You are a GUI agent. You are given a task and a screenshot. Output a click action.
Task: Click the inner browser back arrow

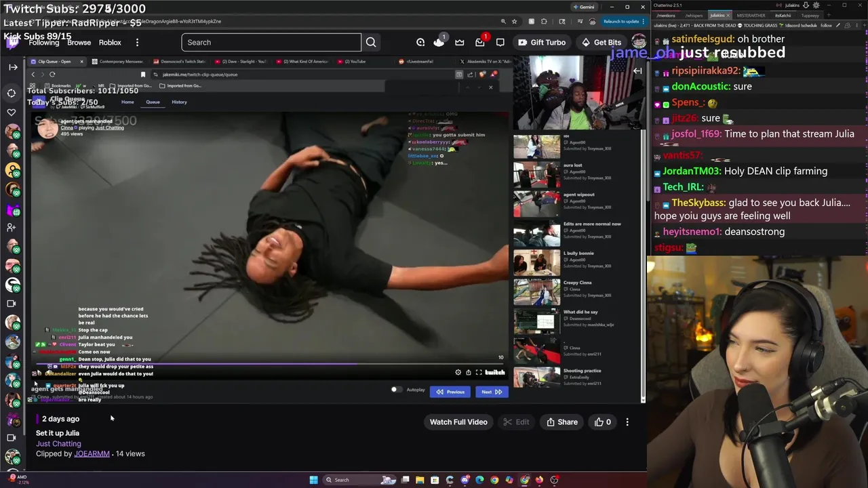point(33,75)
